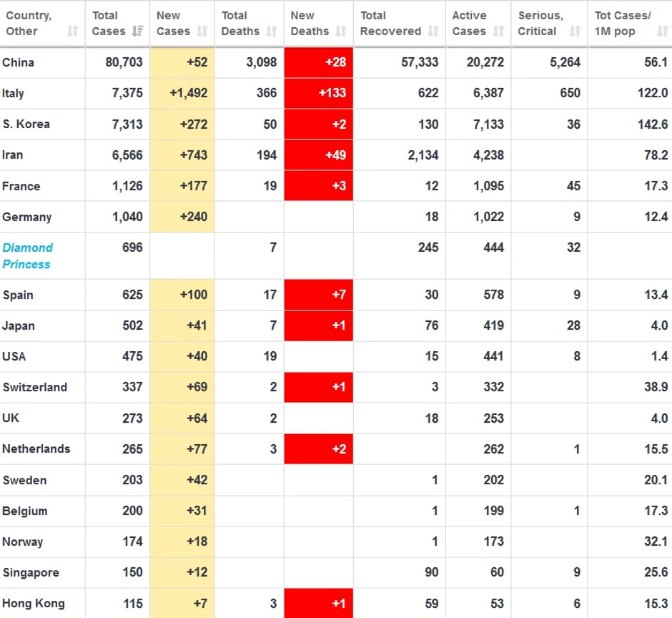Click Norway's 32.1 per million value
The height and width of the screenshot is (618, 672).
click(656, 541)
